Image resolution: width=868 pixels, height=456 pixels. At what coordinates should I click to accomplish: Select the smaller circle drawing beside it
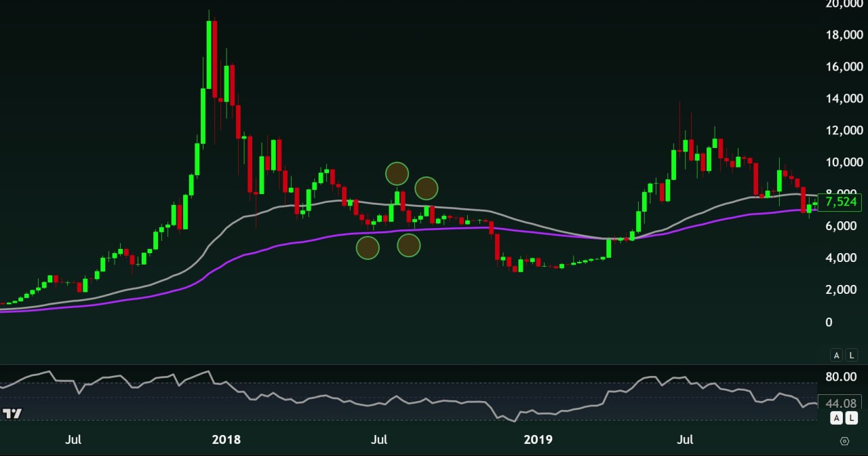425,189
